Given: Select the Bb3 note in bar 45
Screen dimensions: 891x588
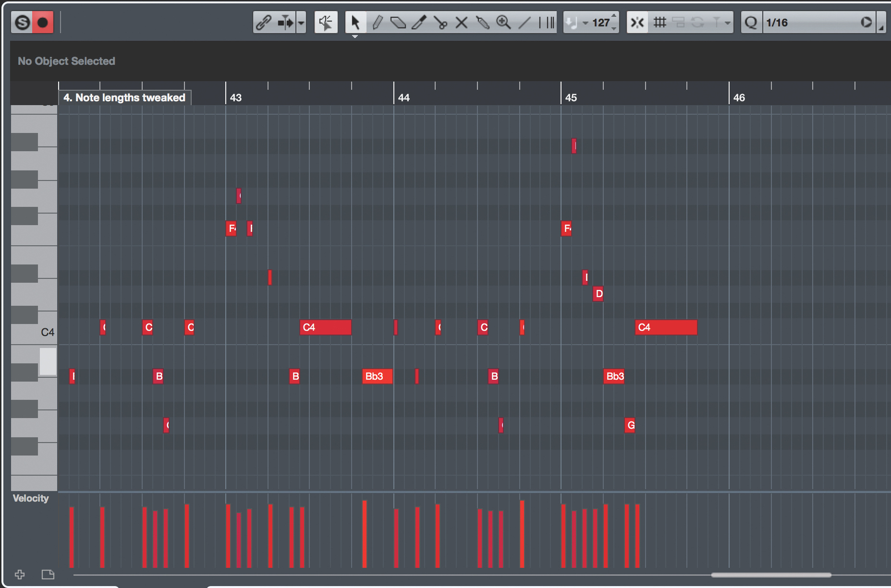Looking at the screenshot, I should pyautogui.click(x=614, y=376).
